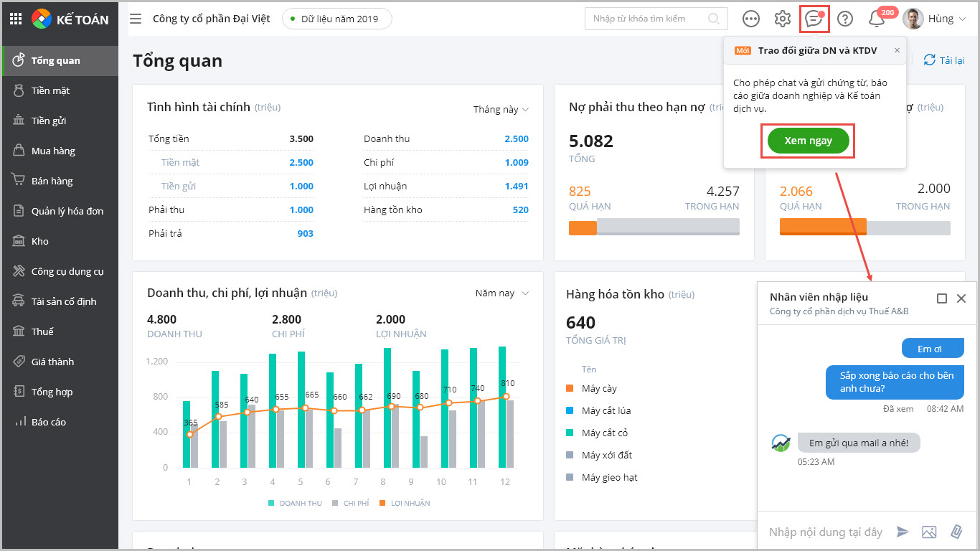Image resolution: width=980 pixels, height=551 pixels.
Task: Open Quản lý hóa đơn menu item
Action: point(67,211)
